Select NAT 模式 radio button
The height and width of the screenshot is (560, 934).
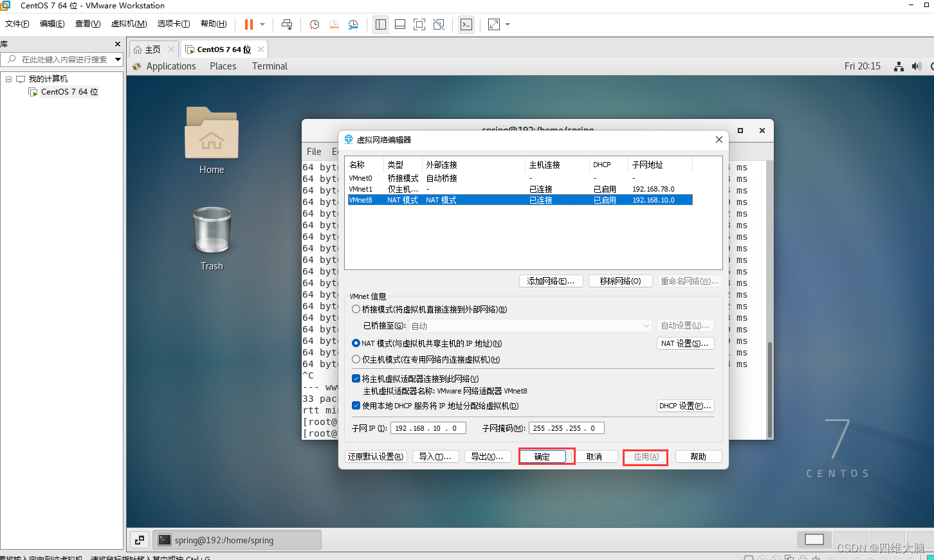(x=356, y=343)
